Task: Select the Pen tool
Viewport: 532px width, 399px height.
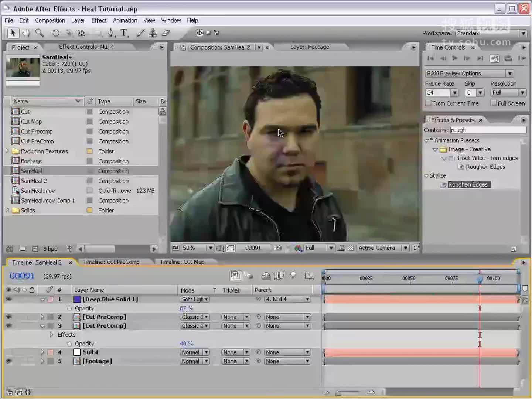Action: click(x=111, y=33)
